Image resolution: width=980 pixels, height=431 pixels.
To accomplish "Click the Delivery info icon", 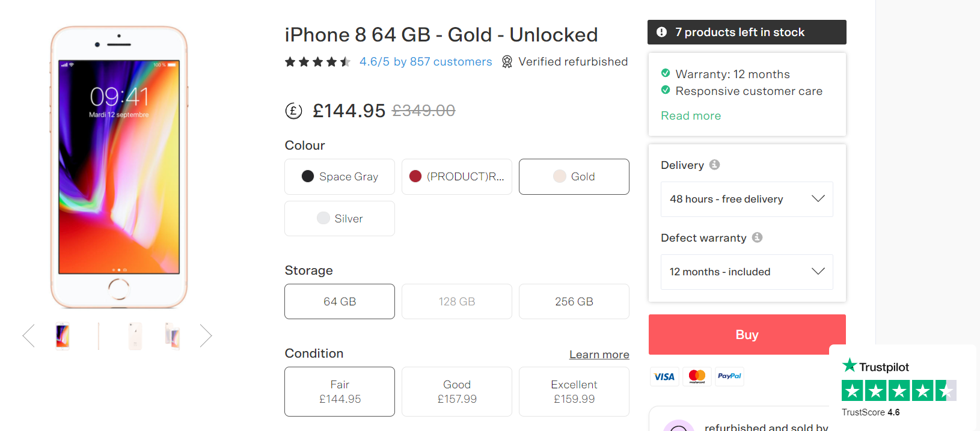I will pos(714,165).
